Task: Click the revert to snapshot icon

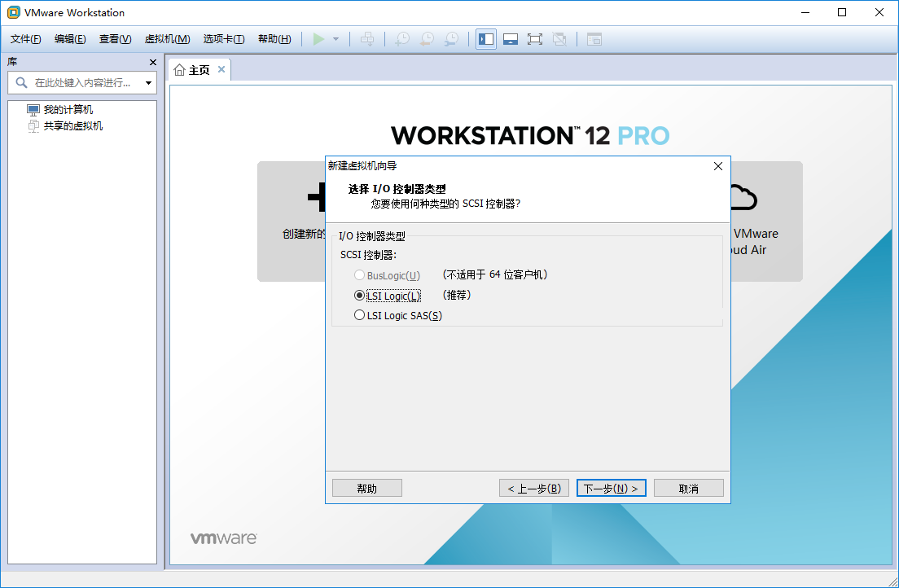Action: click(x=428, y=39)
